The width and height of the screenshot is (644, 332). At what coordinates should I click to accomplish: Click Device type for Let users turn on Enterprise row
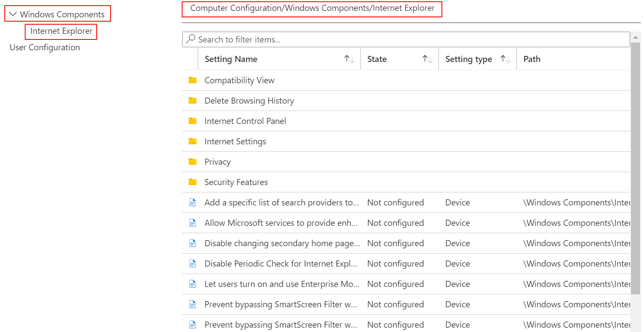point(458,284)
